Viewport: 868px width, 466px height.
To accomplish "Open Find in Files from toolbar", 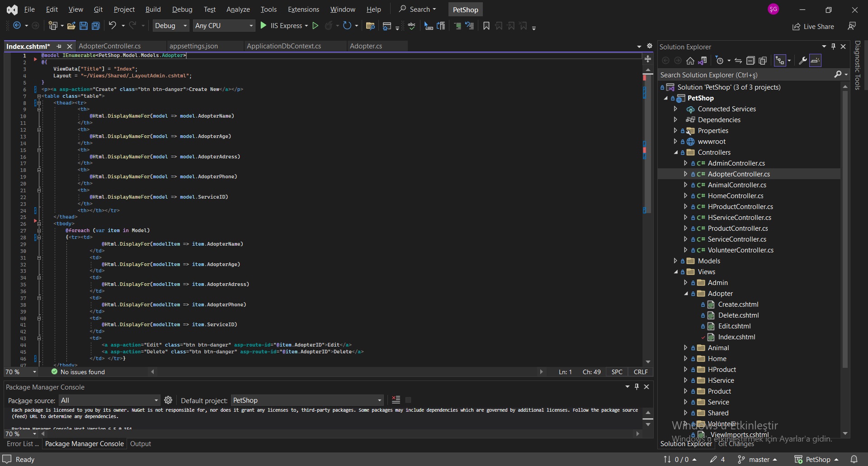I will 370,26.
